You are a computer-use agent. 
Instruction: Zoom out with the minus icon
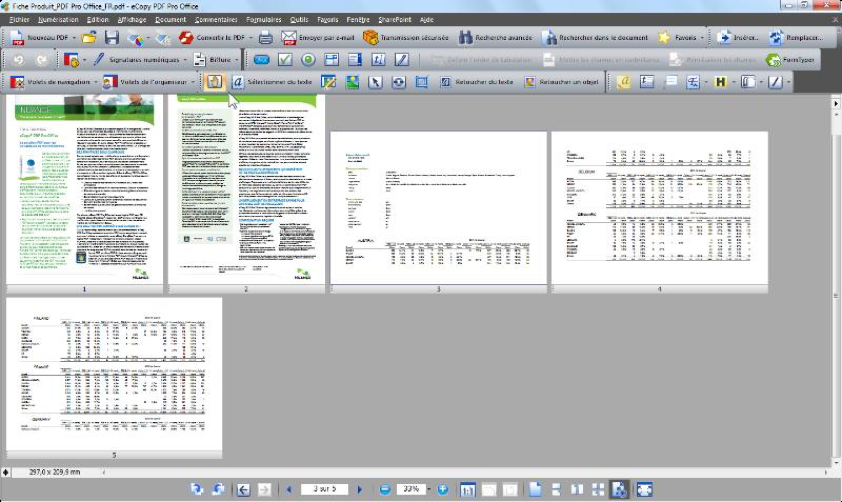point(384,489)
